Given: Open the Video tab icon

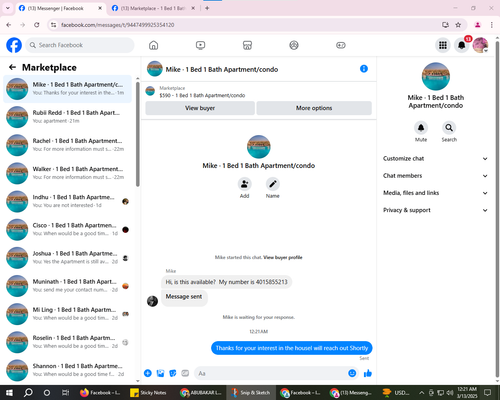Looking at the screenshot, I should click(200, 45).
